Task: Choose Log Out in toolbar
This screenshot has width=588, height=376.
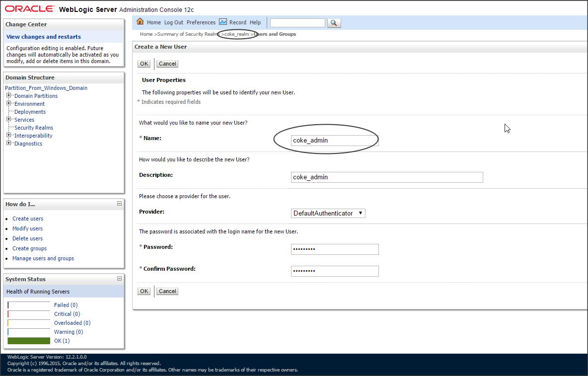Action: click(174, 22)
